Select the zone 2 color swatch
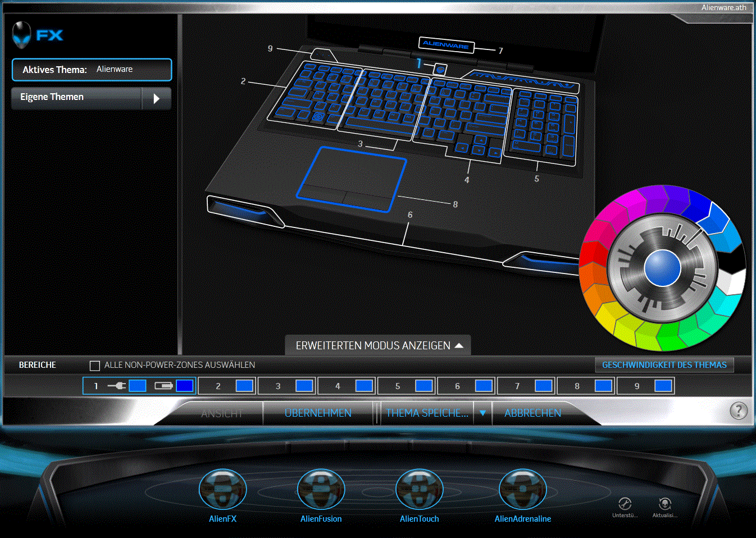 (244, 386)
